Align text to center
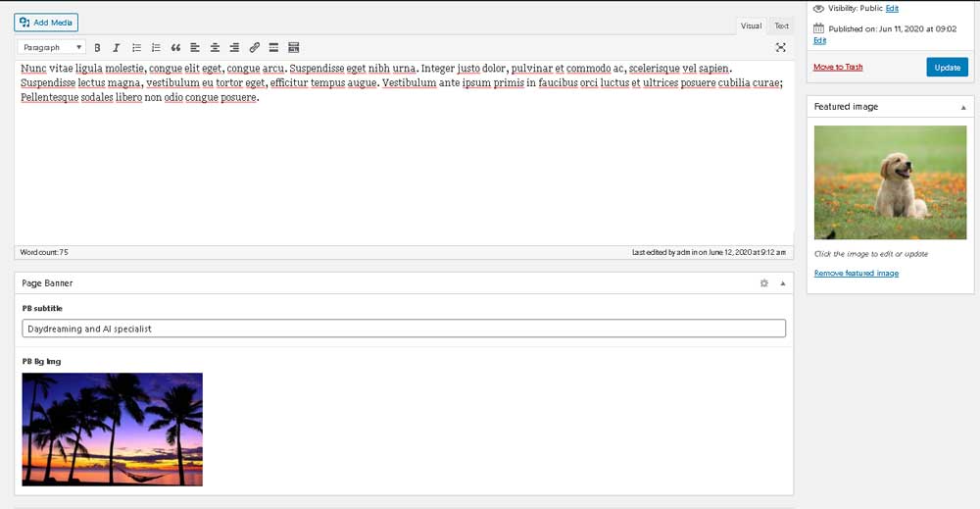The height and width of the screenshot is (509, 980). pos(215,47)
